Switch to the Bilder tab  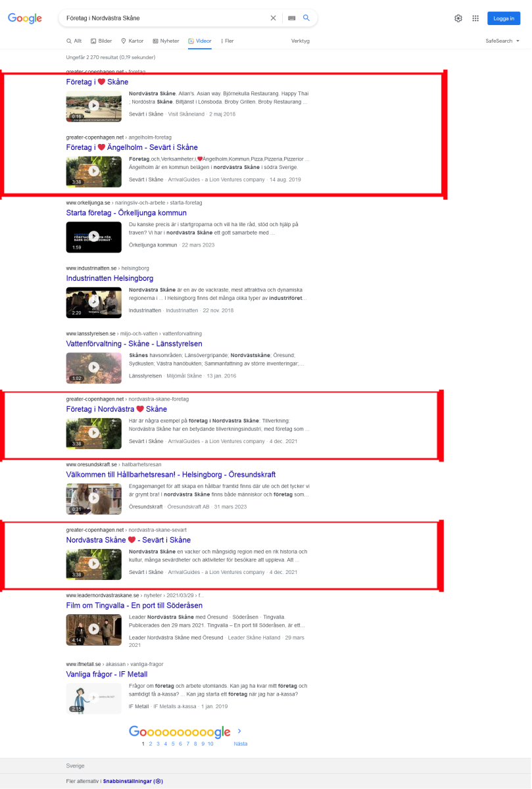pos(101,41)
